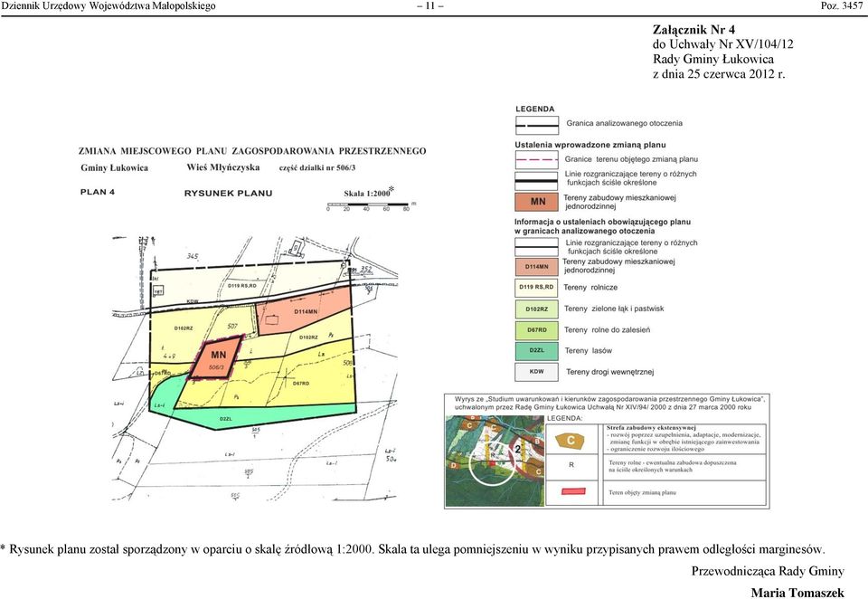
Task: Click 'Poz. 3457' in the header
Action: click(x=842, y=6)
